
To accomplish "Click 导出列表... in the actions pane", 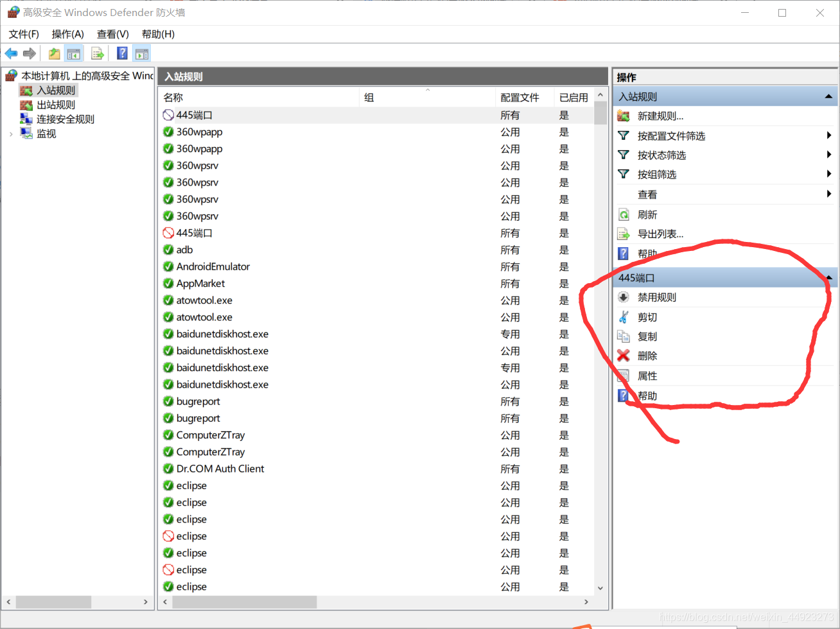I will 660,234.
